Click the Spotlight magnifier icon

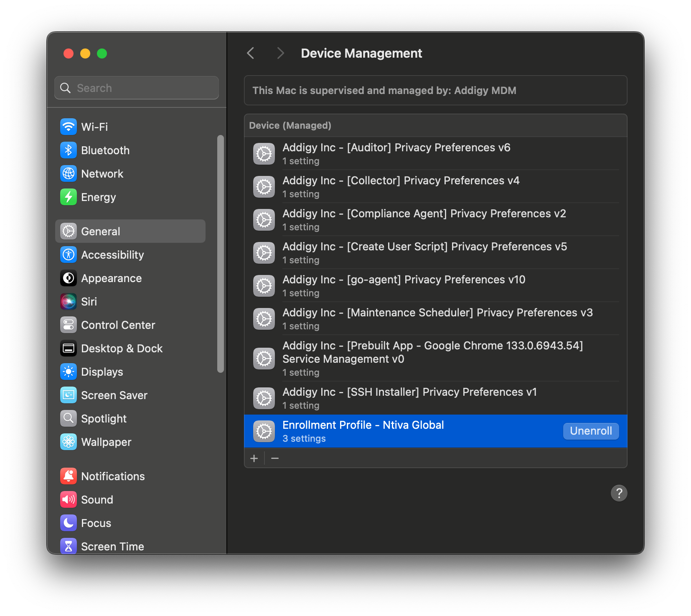point(69,418)
